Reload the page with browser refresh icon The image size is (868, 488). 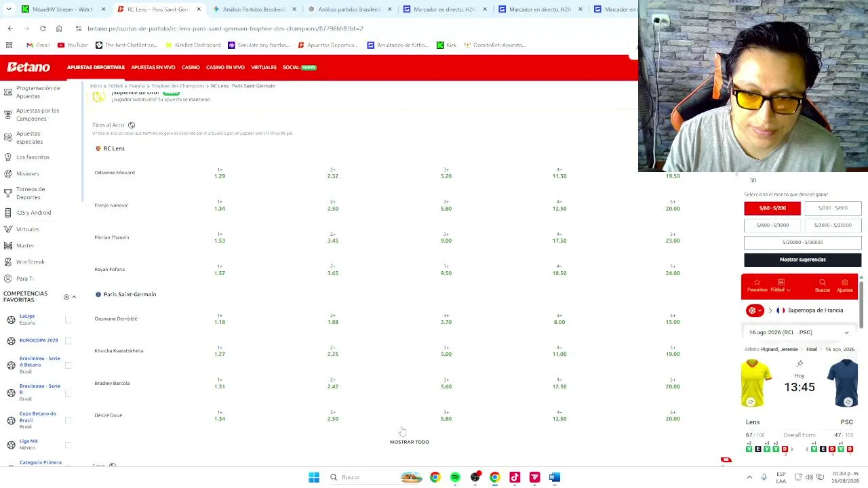(x=43, y=28)
